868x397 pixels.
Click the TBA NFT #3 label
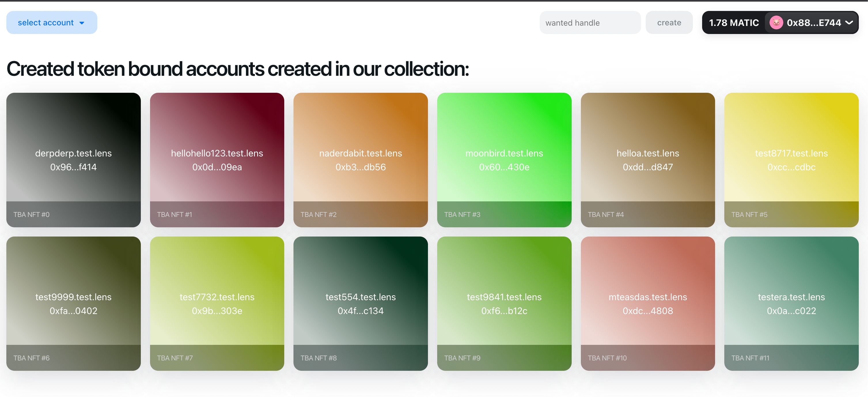[462, 214]
